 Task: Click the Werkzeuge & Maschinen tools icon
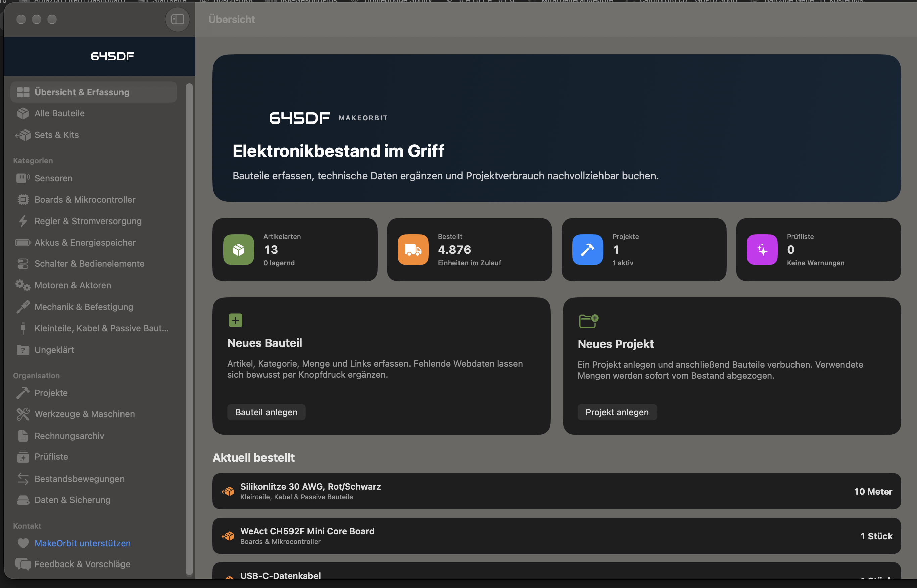[23, 414]
